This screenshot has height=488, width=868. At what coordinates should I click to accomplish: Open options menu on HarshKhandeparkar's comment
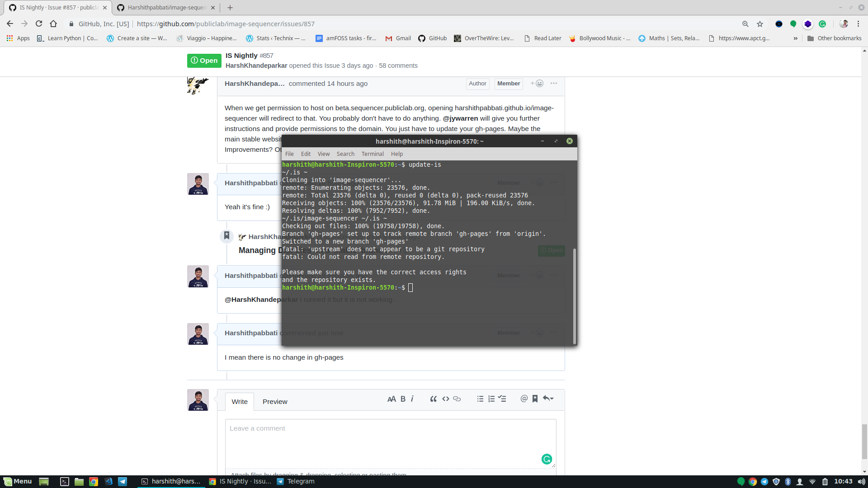point(554,84)
